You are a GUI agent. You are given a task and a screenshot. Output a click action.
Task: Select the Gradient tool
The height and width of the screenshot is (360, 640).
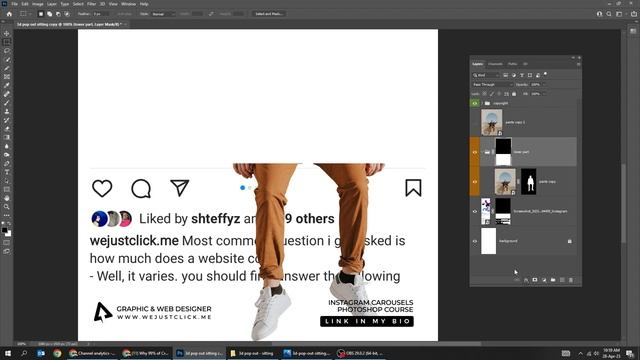click(7, 137)
